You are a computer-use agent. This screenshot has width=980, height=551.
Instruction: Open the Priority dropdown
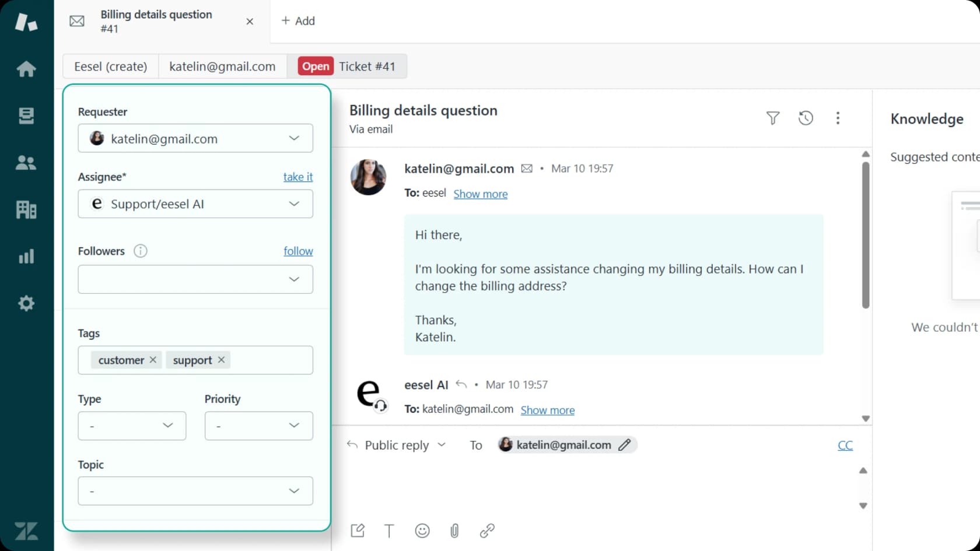coord(259,426)
